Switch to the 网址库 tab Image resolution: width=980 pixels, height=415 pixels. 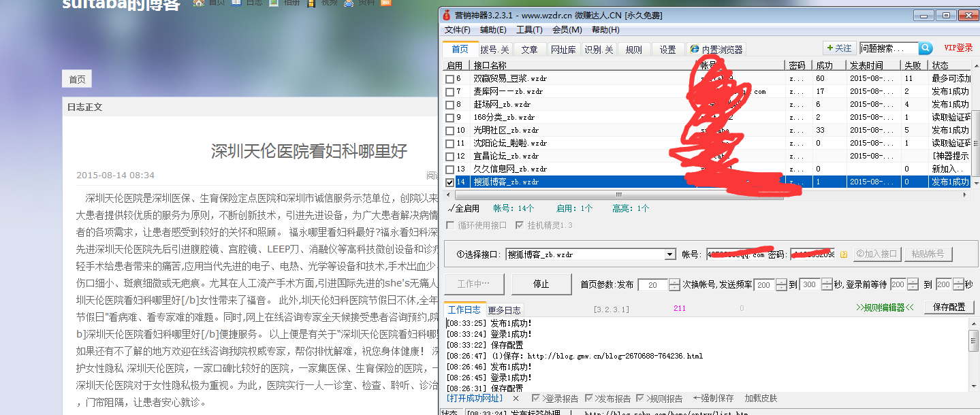[x=563, y=50]
